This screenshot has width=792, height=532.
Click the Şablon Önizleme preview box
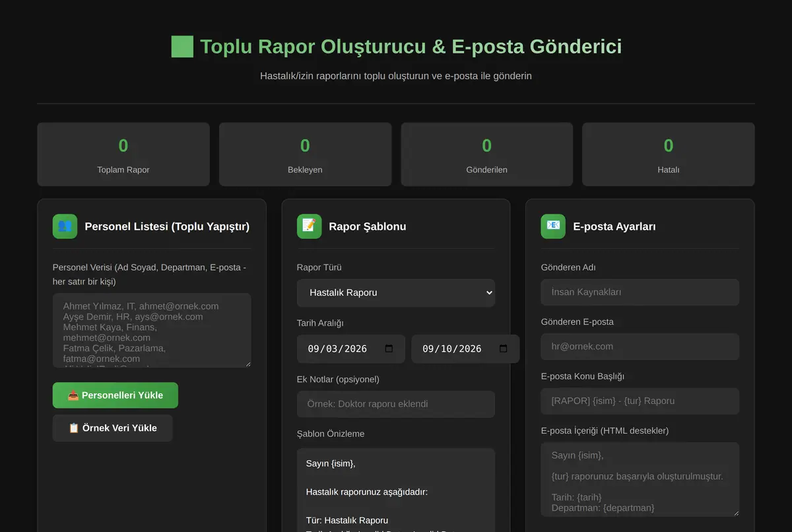coord(396,490)
